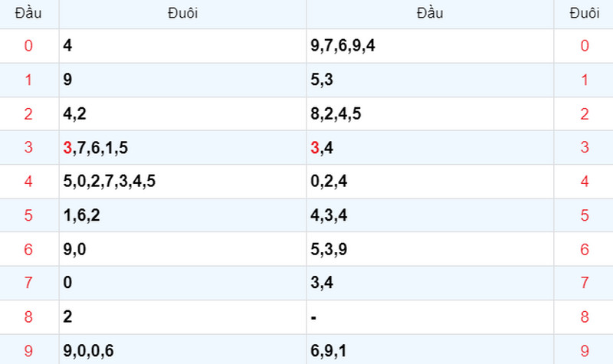Click the dash cell in row 8
613x364 pixels.
point(430,317)
